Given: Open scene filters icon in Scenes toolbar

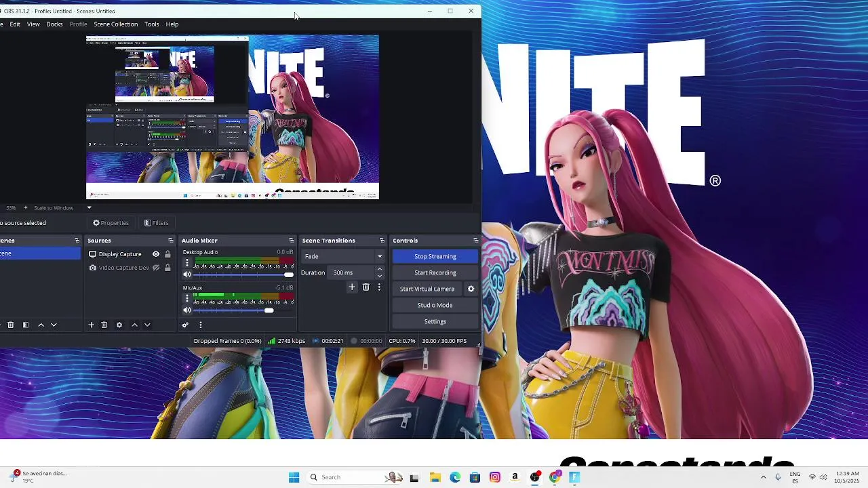Looking at the screenshot, I should click(25, 325).
